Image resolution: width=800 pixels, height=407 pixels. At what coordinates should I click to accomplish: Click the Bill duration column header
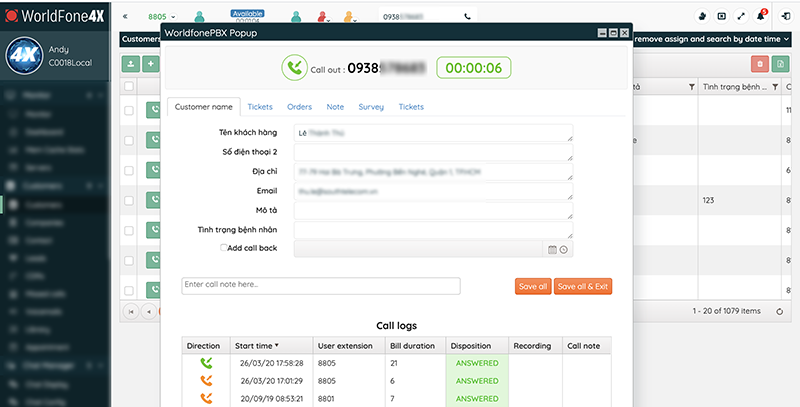click(415, 345)
